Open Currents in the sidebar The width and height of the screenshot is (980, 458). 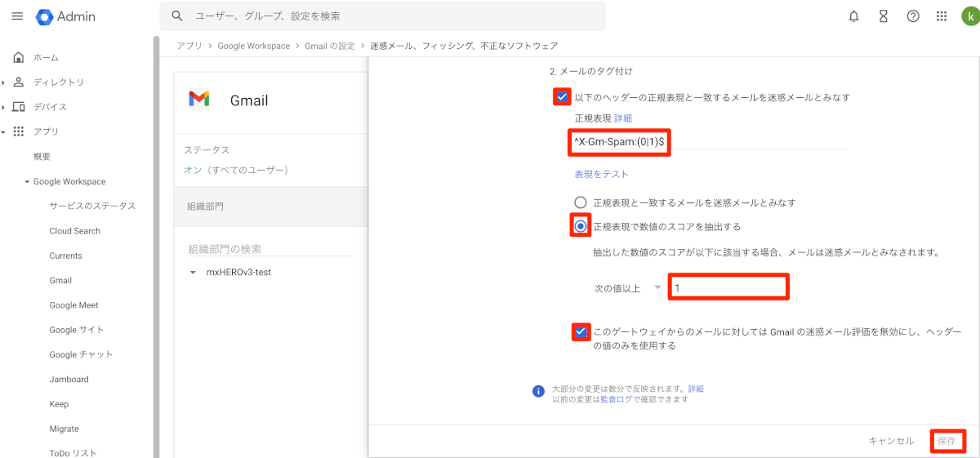[66, 256]
